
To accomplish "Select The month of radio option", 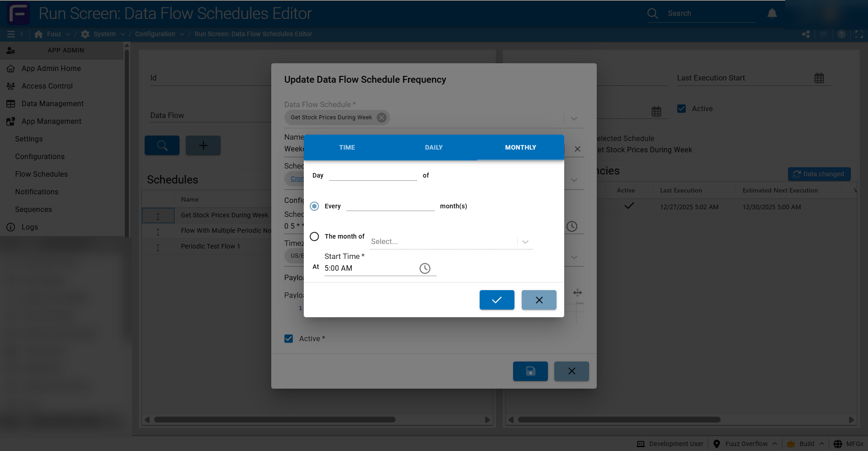I will tap(314, 236).
